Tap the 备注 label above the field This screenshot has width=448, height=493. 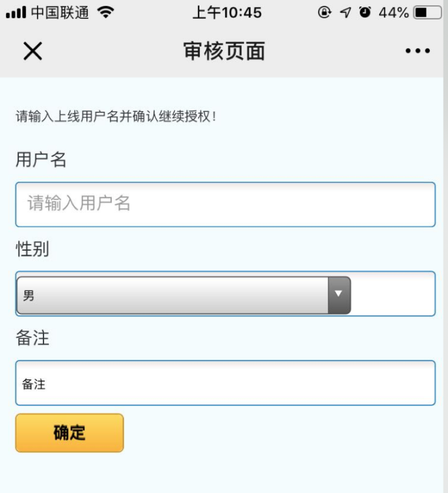32,338
